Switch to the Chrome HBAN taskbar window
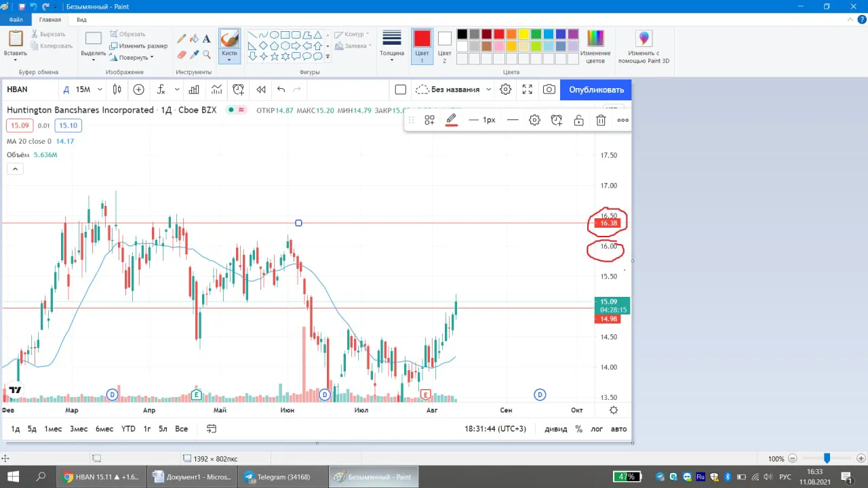Screen dimensions: 868x488 click(x=101, y=476)
